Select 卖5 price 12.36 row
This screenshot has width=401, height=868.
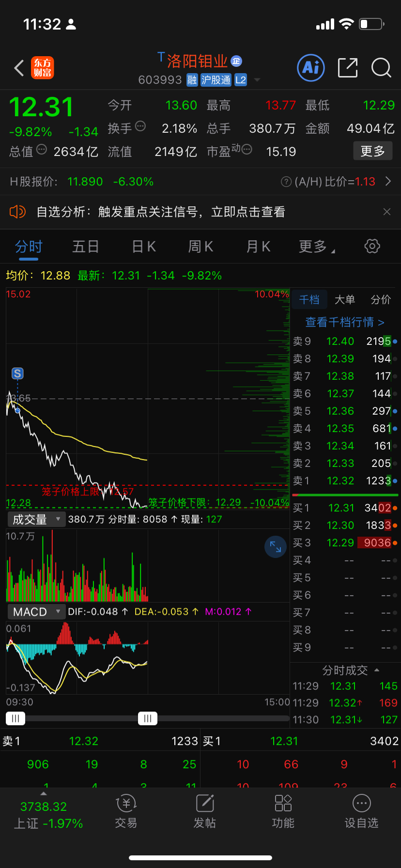tap(345, 411)
